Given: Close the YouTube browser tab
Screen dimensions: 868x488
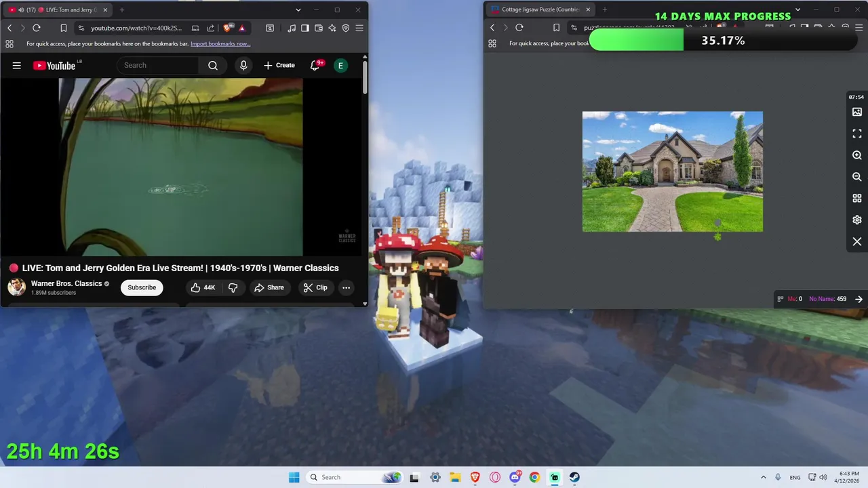Looking at the screenshot, I should tap(105, 10).
